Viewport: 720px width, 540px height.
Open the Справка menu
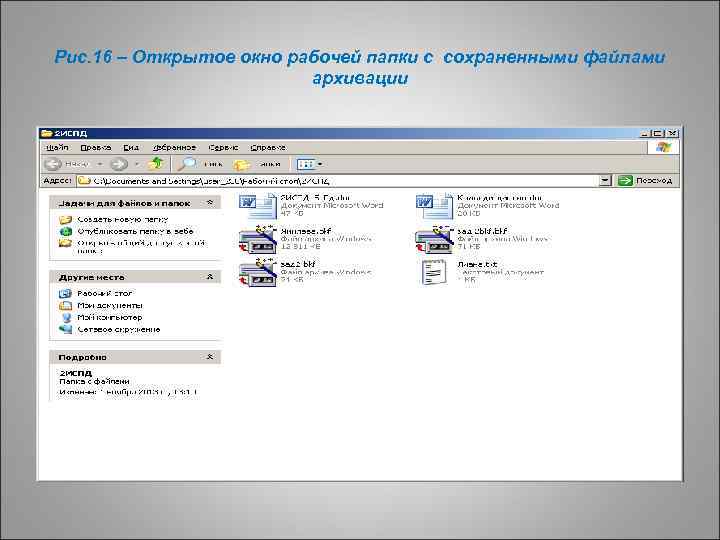click(268, 147)
